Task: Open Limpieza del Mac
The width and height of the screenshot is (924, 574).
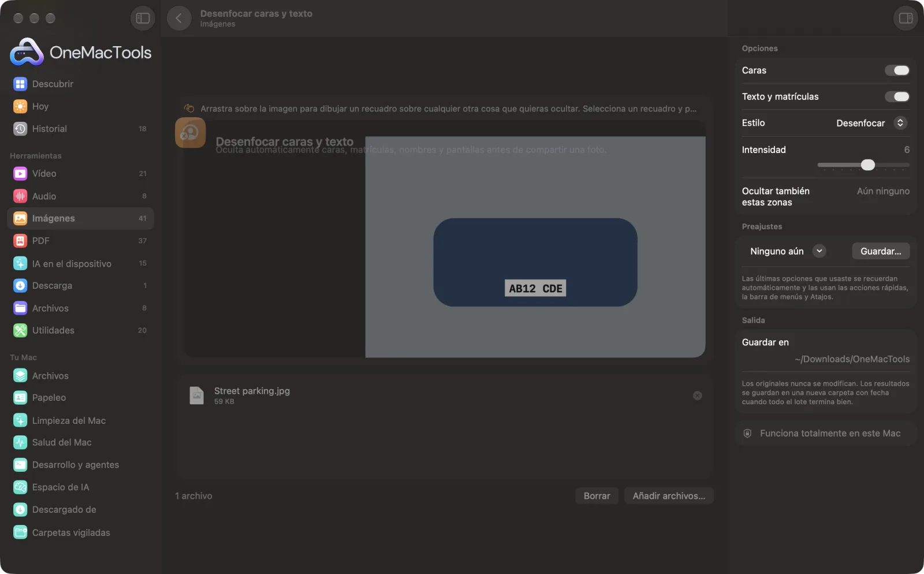Action: tap(80, 420)
